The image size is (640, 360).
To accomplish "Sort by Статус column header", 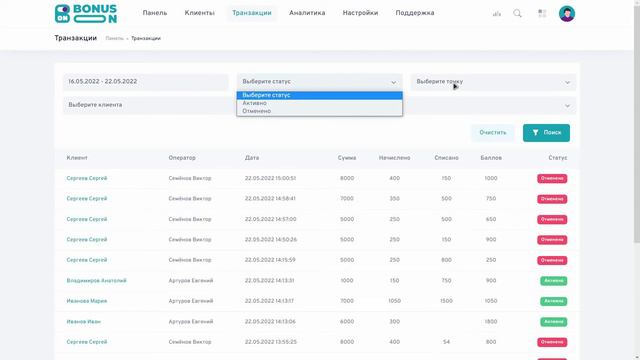I will [x=558, y=158].
